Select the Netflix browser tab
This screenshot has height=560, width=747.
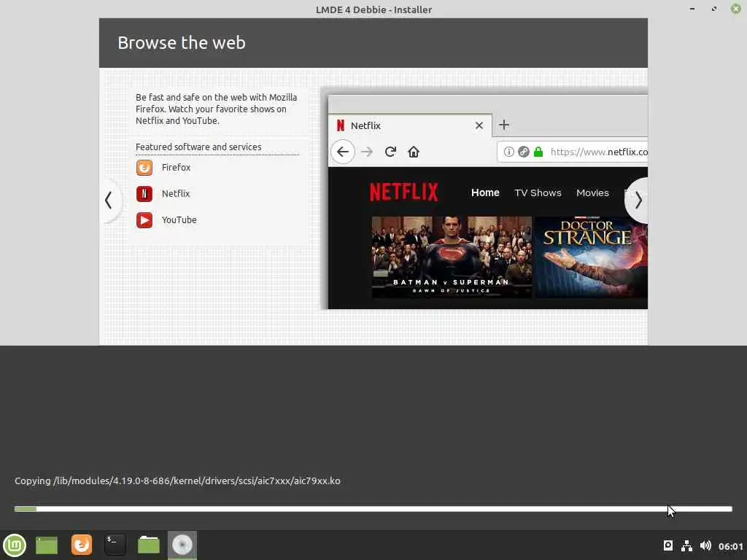point(411,125)
